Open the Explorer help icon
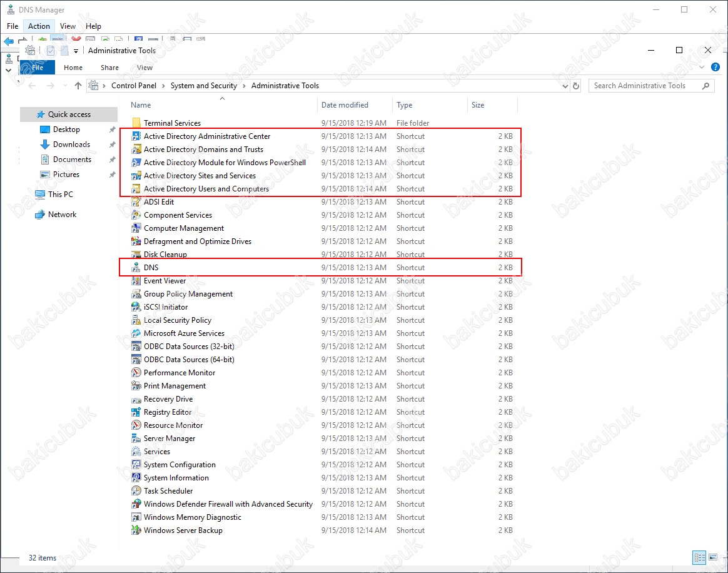Screen dimensions: 728x573 click(x=715, y=68)
